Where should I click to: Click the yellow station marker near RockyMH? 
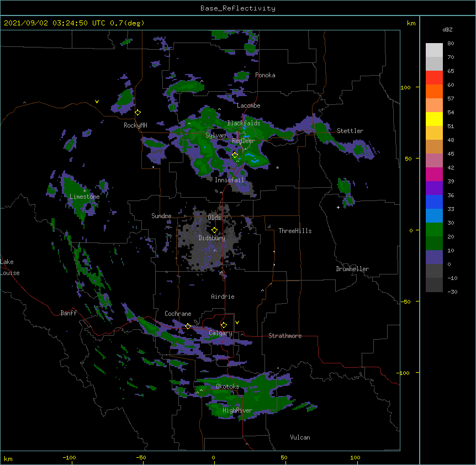click(x=138, y=113)
